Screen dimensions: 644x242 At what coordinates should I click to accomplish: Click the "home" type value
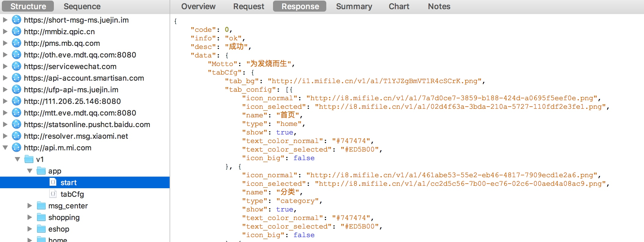[289, 124]
